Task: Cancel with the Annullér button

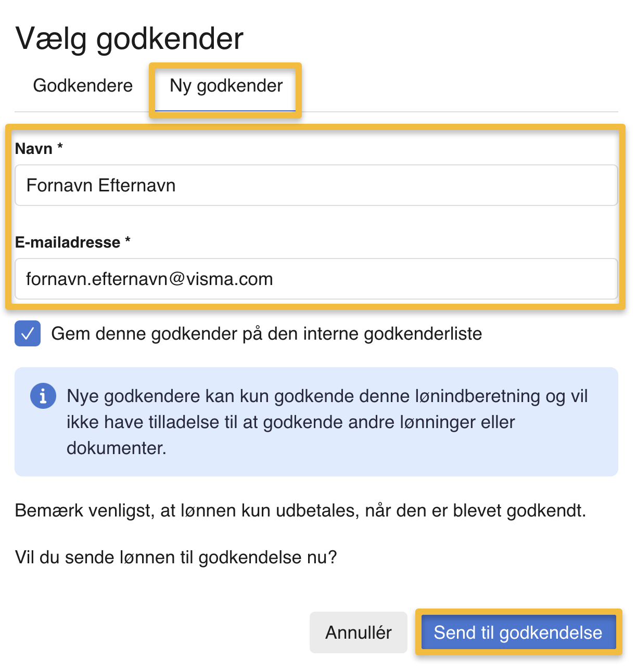Action: pos(358,632)
